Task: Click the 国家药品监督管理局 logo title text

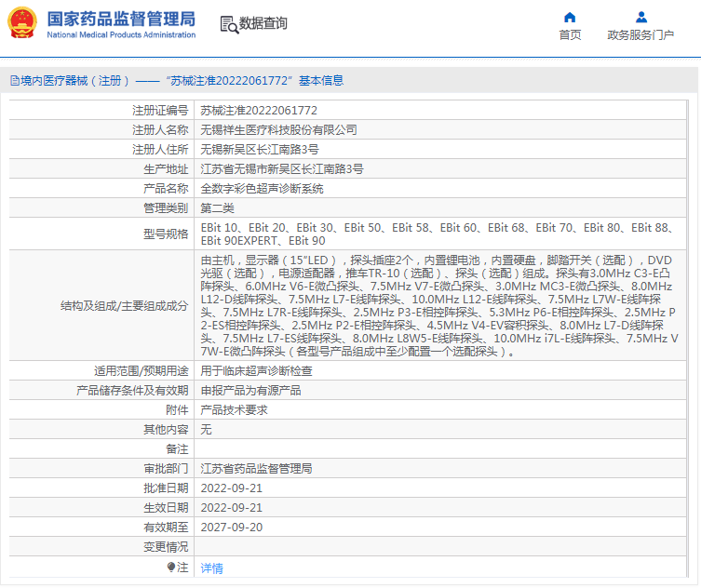Action: (121, 19)
